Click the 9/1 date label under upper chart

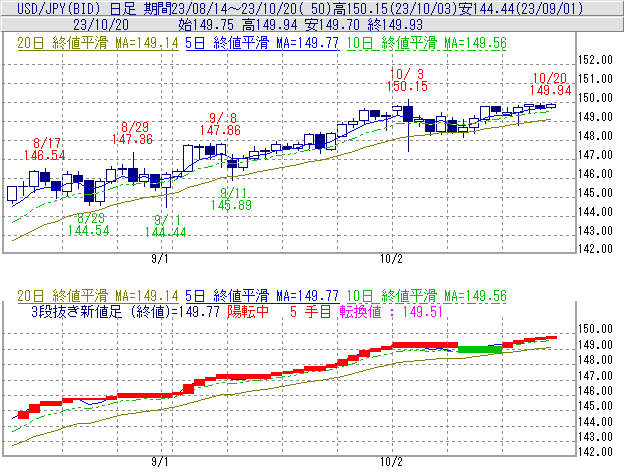click(160, 259)
